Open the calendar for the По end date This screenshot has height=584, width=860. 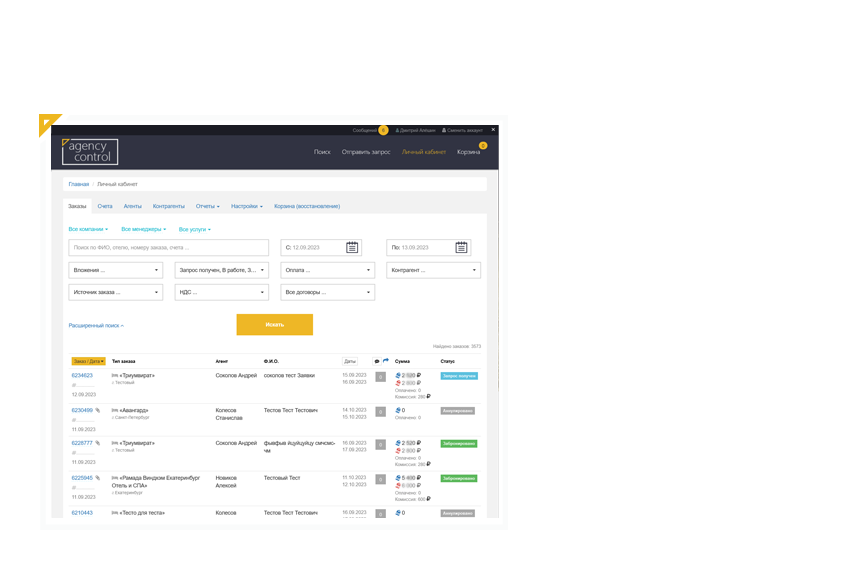[x=461, y=247]
